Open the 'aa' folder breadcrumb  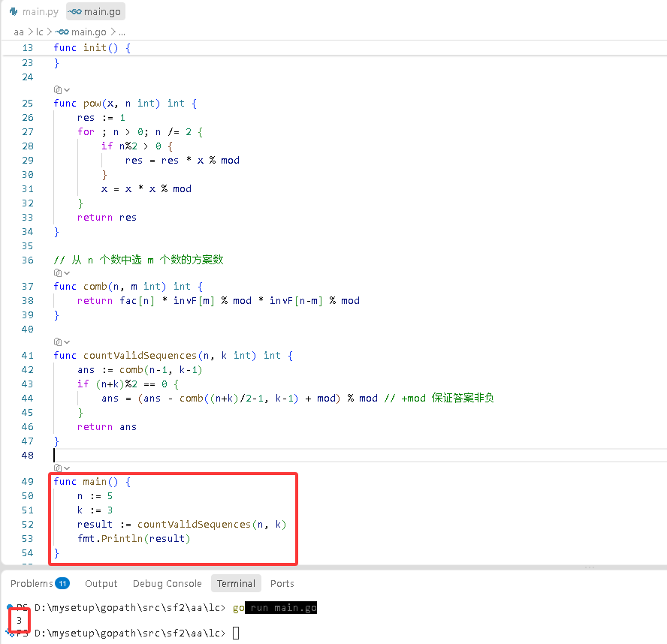(19, 32)
